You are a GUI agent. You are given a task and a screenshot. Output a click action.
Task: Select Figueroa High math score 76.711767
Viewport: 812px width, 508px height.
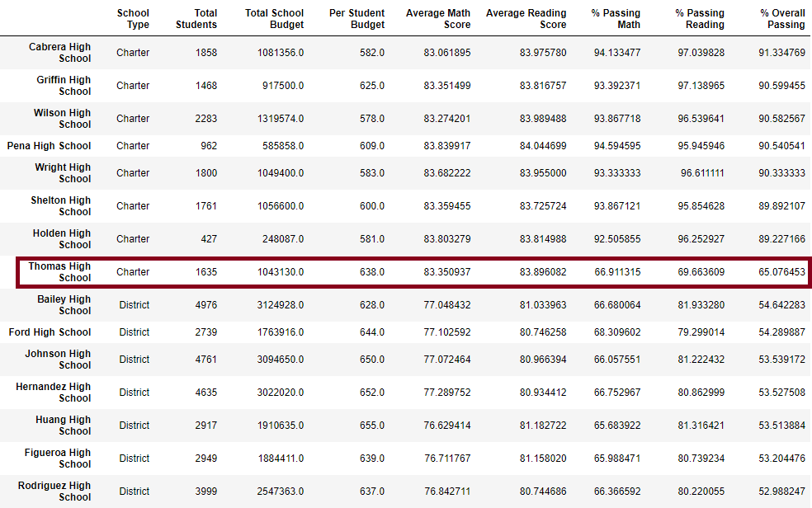pyautogui.click(x=447, y=459)
